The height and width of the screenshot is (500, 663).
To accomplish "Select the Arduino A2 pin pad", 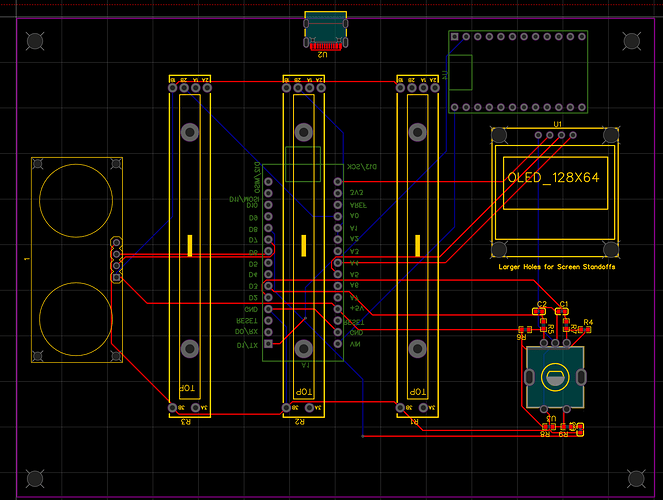I will (x=337, y=240).
